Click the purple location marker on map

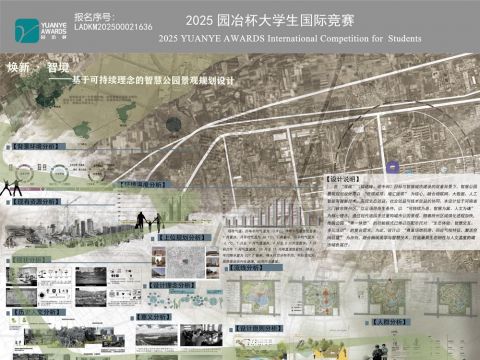pyautogui.click(x=393, y=167)
